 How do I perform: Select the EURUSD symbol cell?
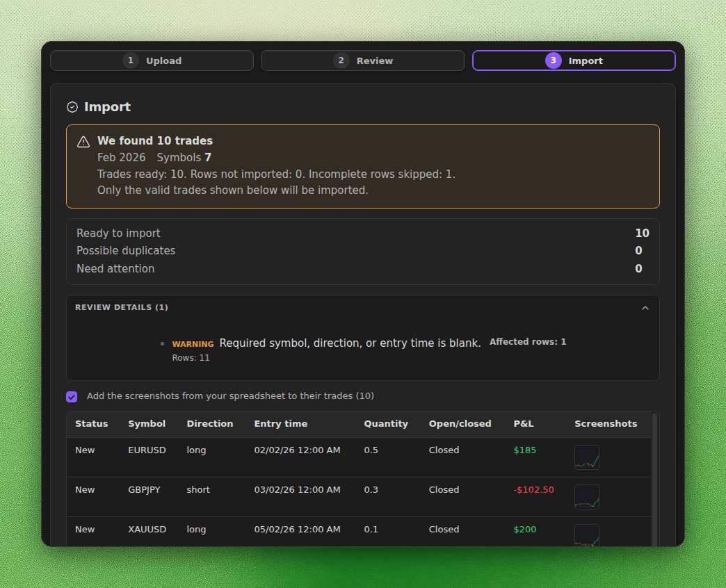pyautogui.click(x=147, y=450)
